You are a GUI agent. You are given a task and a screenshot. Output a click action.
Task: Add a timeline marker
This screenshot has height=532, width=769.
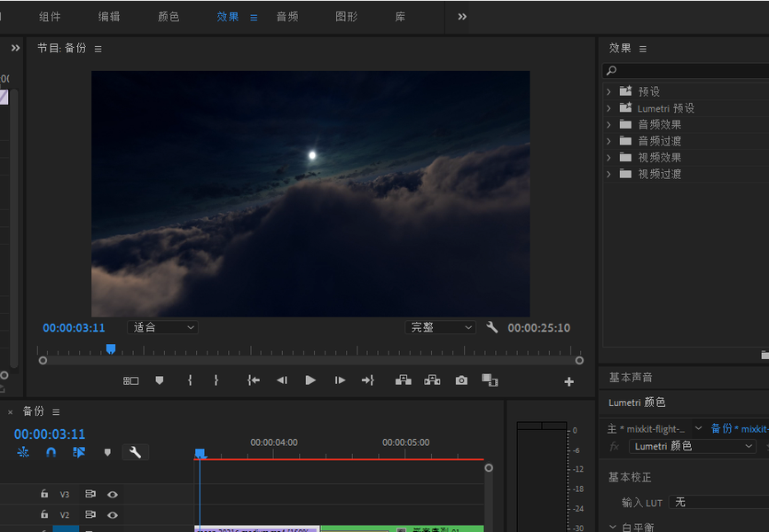click(107, 452)
